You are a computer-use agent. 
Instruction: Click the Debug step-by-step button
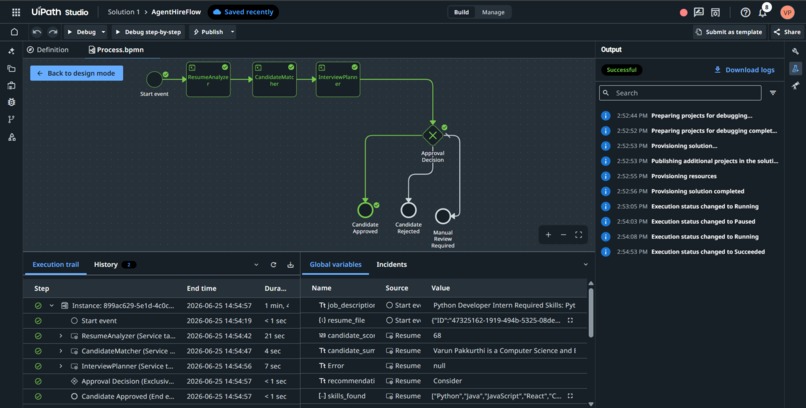pyautogui.click(x=148, y=32)
